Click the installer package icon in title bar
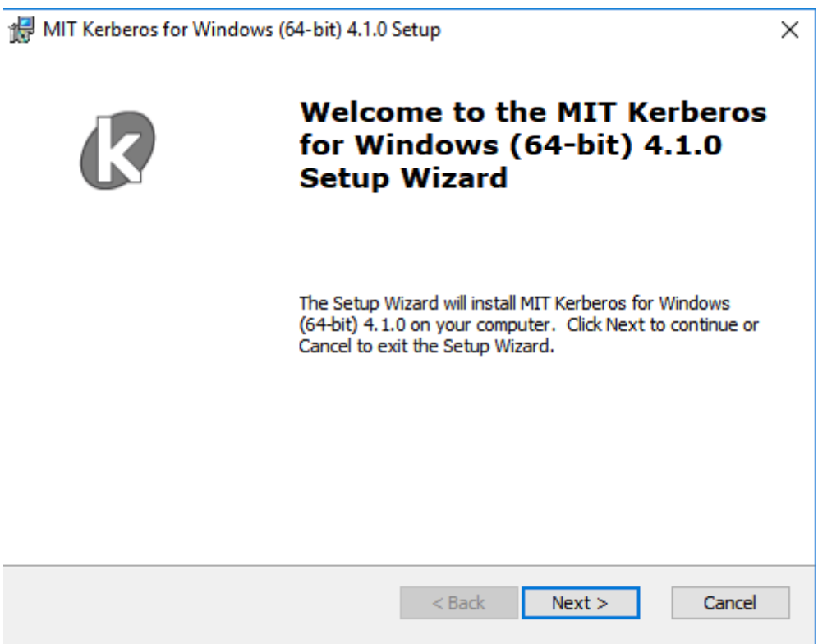Viewport: 818px width, 644px height. pyautogui.click(x=22, y=30)
